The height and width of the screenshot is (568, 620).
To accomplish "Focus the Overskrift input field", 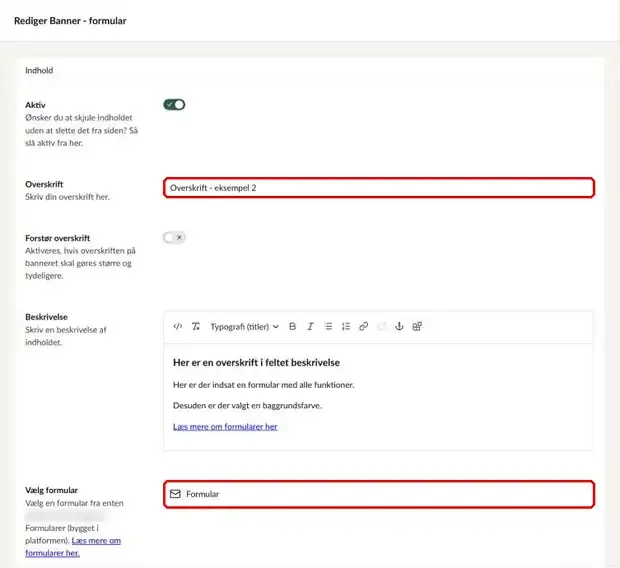I will (x=379, y=188).
